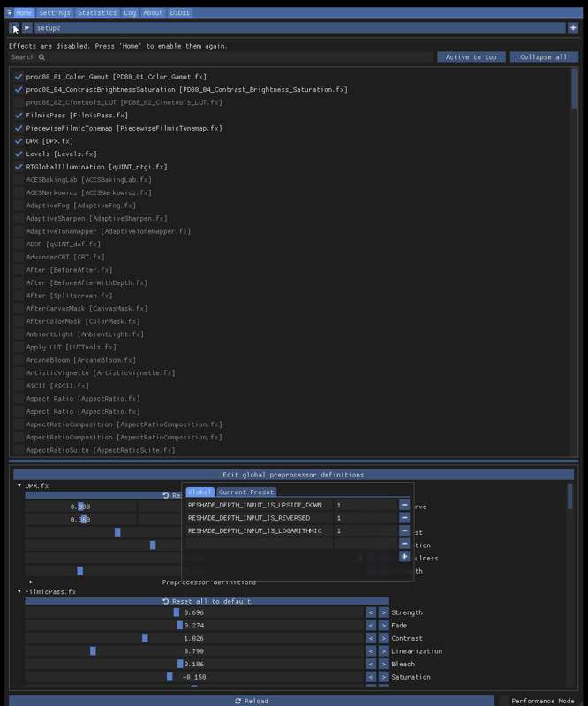
Task: Open the top-left window menu triangle icon
Action: click(x=10, y=12)
